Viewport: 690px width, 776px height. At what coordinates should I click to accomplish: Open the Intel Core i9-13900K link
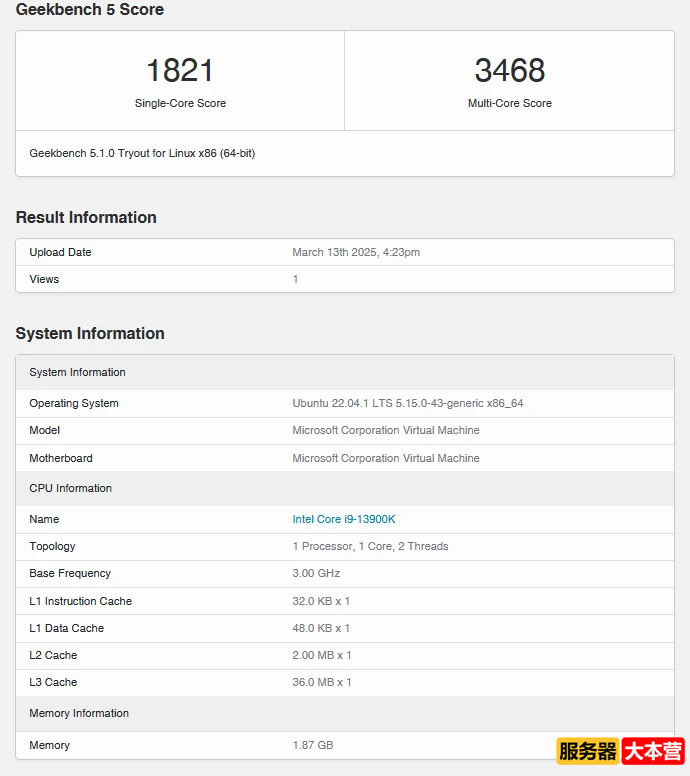point(344,519)
